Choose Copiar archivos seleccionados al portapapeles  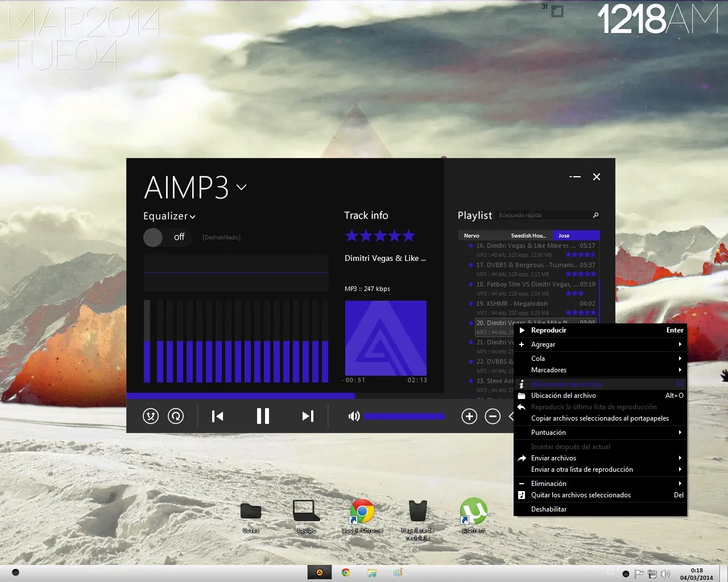[x=601, y=418]
